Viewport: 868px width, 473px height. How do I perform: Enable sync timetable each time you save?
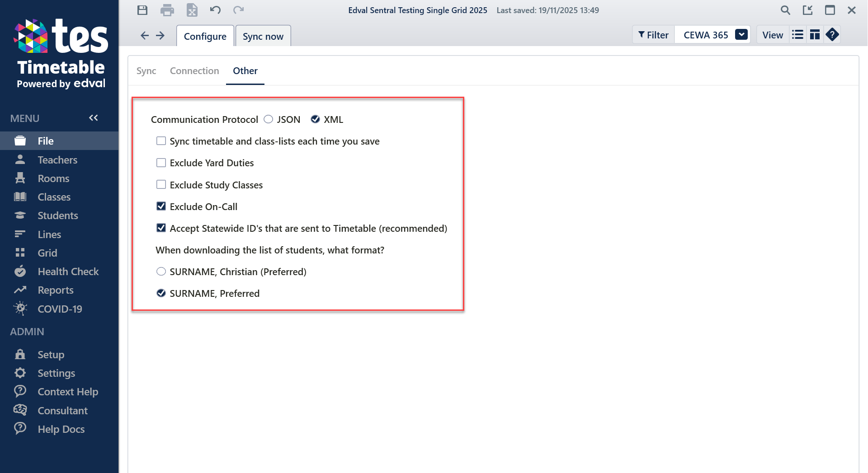(161, 141)
